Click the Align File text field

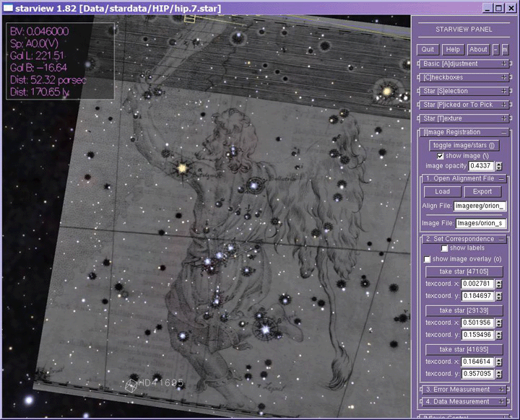481,206
